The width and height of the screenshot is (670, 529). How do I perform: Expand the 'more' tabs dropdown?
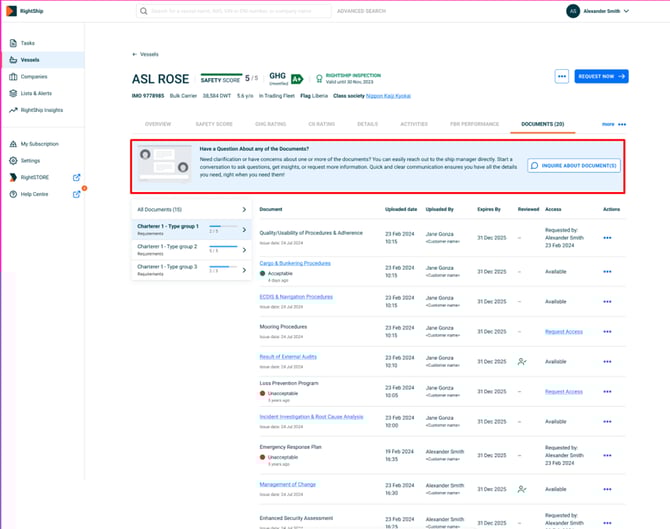tap(613, 124)
